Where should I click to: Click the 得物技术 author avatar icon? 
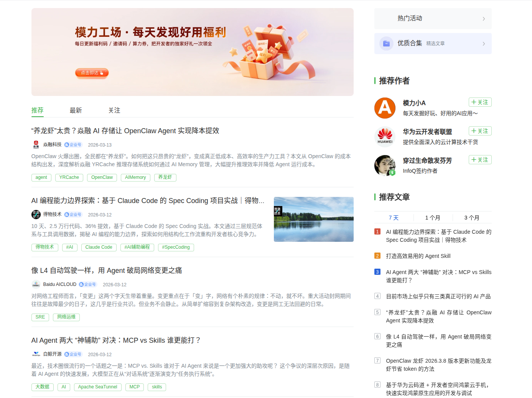click(36, 215)
